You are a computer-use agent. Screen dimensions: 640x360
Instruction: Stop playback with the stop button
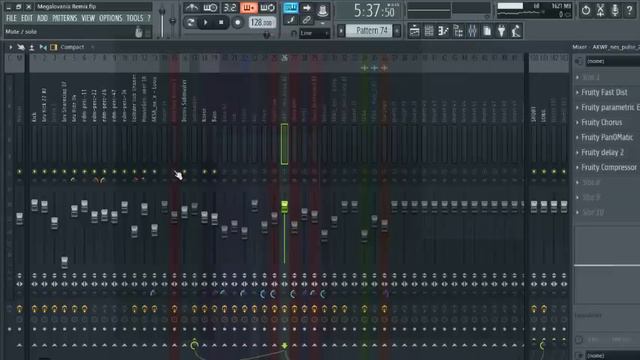click(x=221, y=22)
